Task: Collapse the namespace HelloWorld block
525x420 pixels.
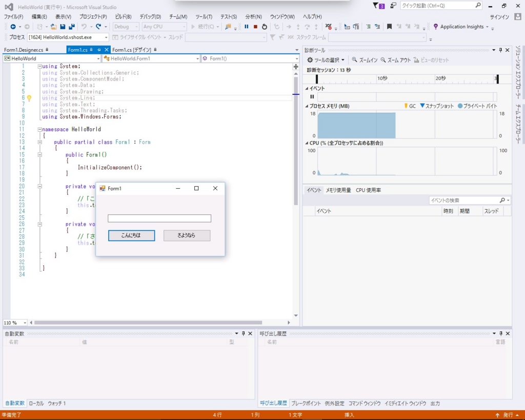Action: click(39, 129)
